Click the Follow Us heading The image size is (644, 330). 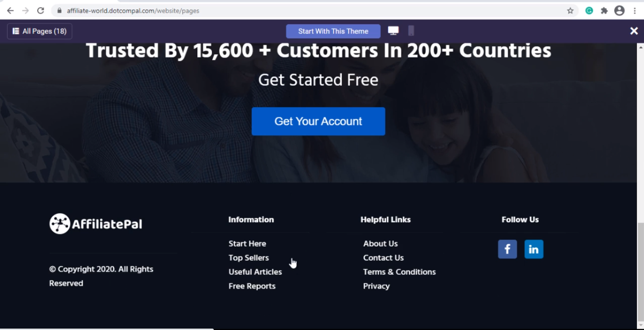520,220
